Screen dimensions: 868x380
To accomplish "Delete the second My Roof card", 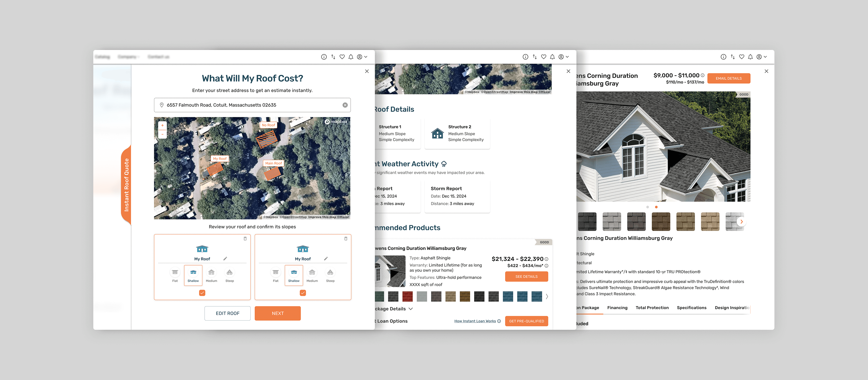I will point(346,238).
